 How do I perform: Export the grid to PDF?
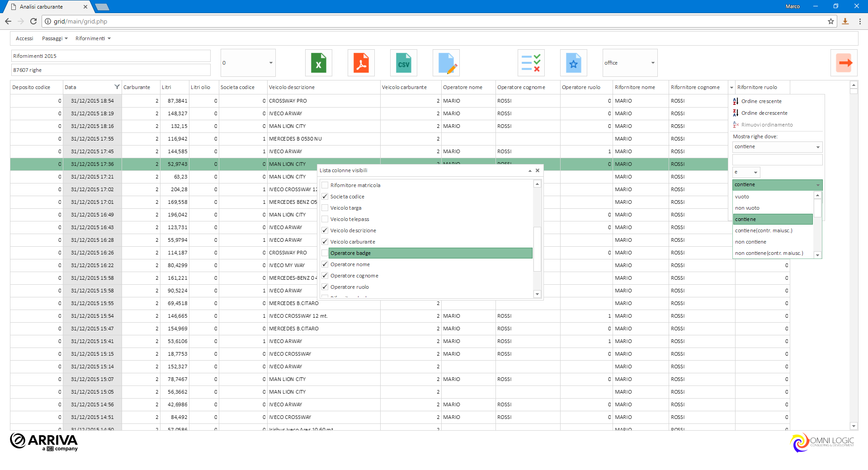pos(361,63)
